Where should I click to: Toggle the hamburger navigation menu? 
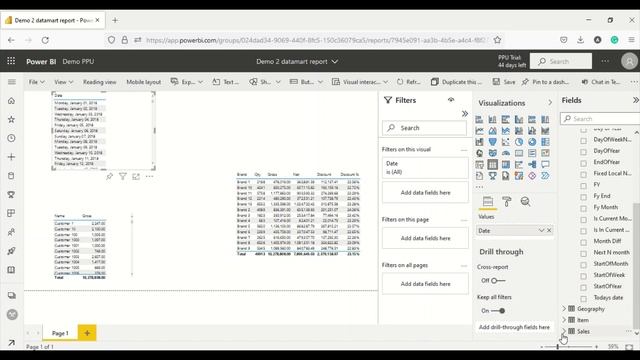12,82
